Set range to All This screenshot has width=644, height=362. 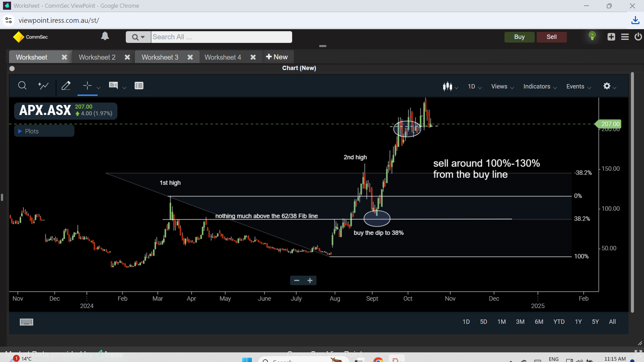(x=612, y=322)
